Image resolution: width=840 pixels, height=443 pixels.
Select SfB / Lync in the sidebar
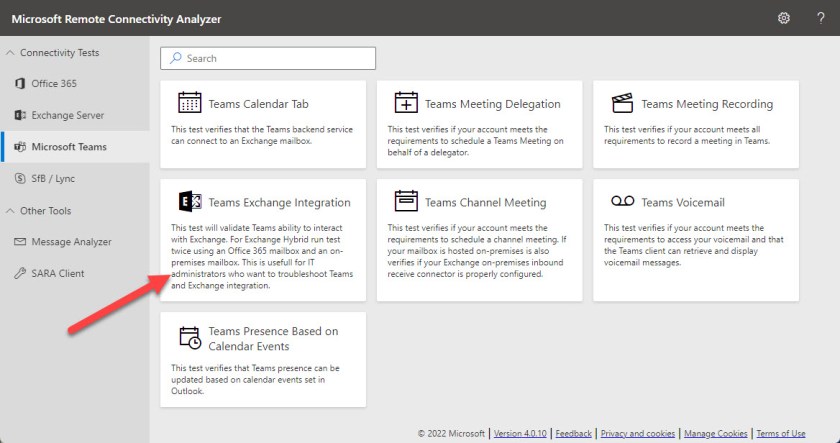pos(74,178)
